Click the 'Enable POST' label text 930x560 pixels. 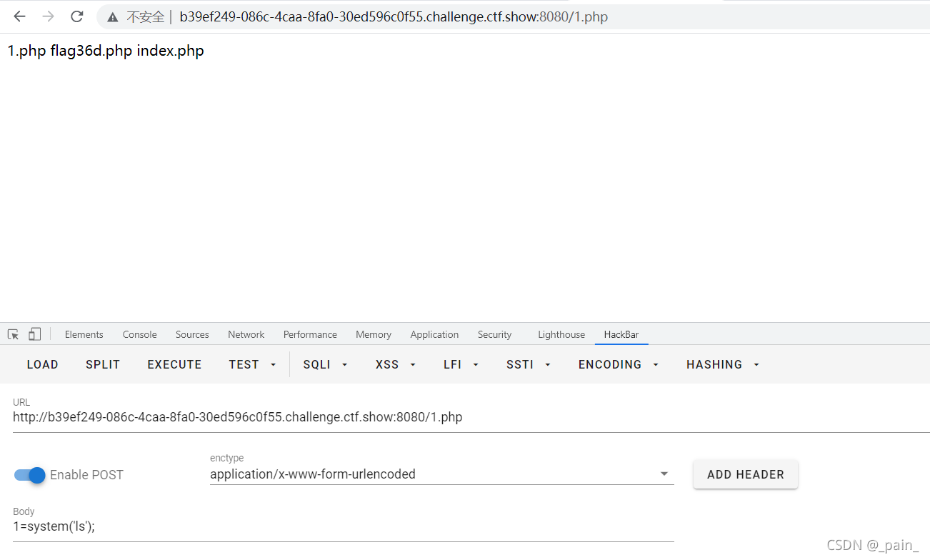click(86, 475)
